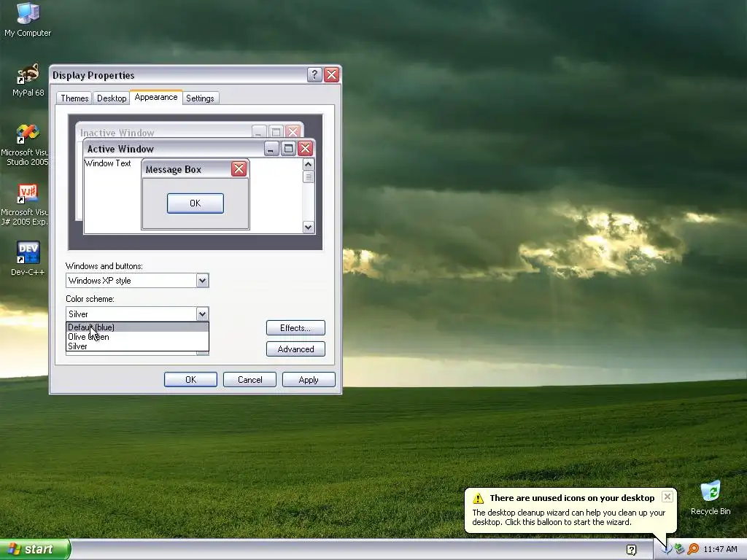
Task: Click the preview scrollbar thumb
Action: click(x=309, y=176)
